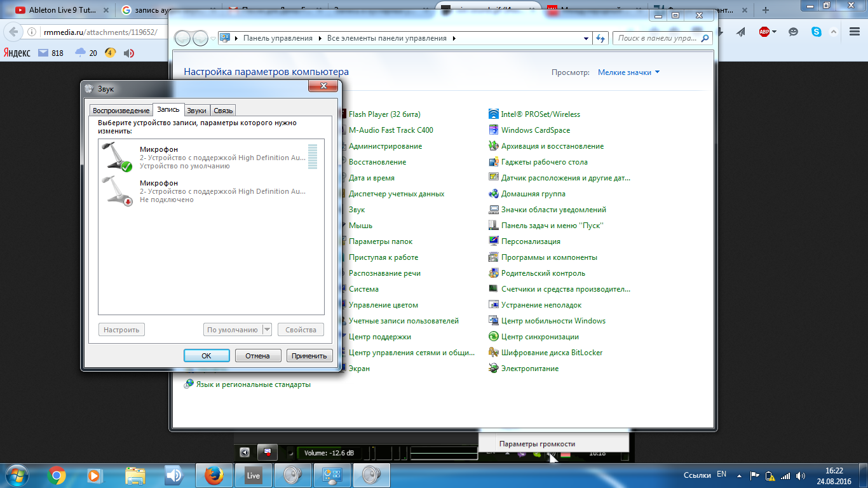Switch to Ableton Live taskbar button
The image size is (868, 488).
click(254, 475)
